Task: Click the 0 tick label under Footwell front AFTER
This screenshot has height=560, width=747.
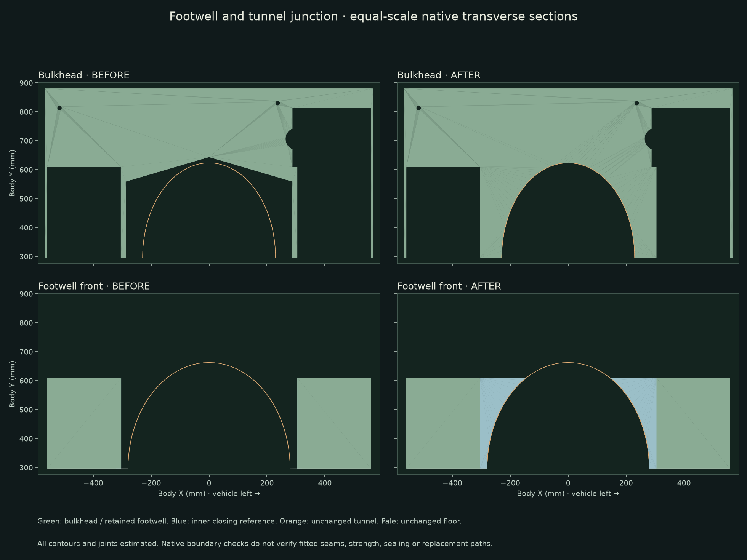Action: pos(568,483)
